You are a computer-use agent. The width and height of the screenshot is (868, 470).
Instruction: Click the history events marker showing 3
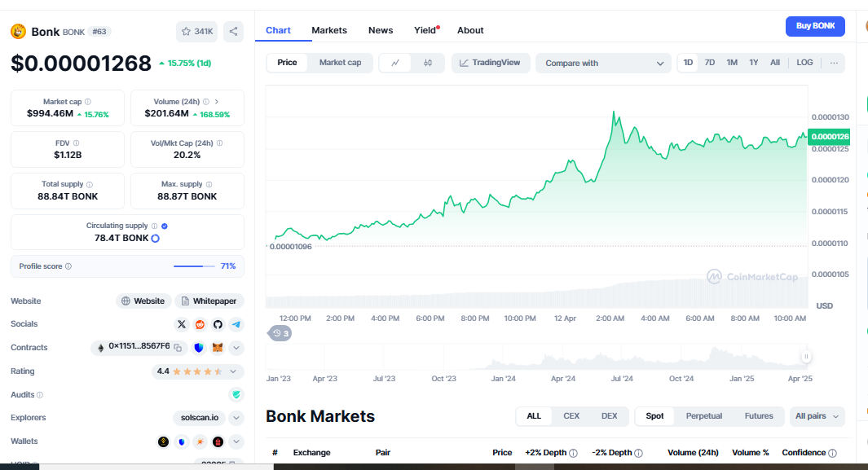(x=280, y=333)
